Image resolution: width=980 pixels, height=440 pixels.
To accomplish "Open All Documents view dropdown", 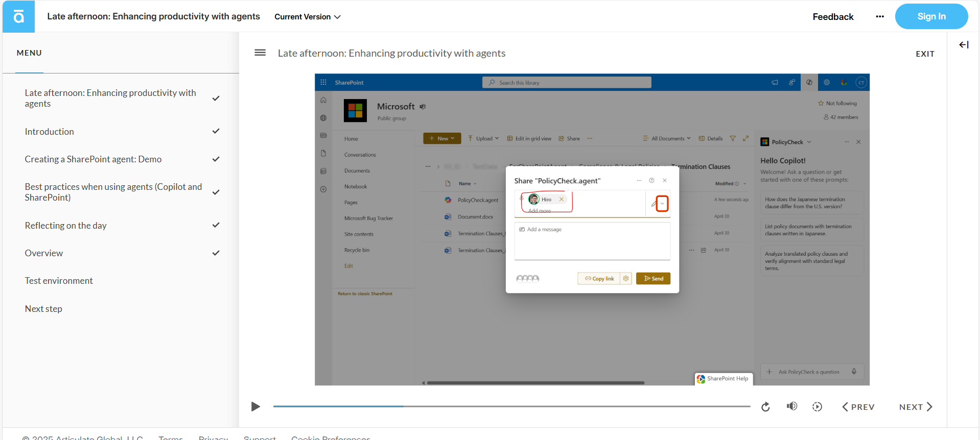I will (x=667, y=138).
